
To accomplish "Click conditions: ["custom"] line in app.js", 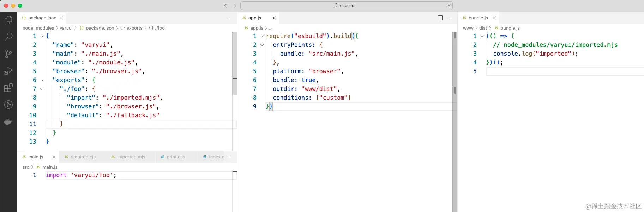I will click(312, 98).
